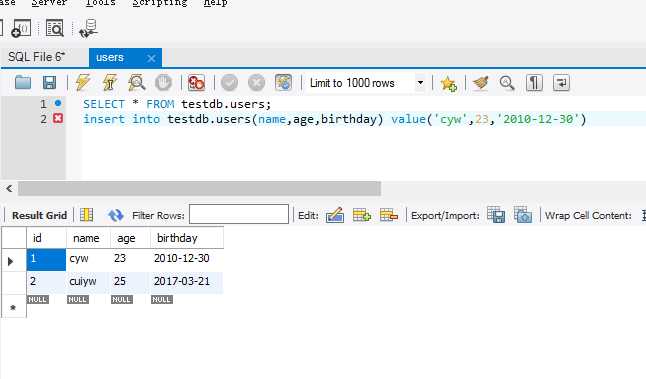646x379 pixels.
Task: Select the name cell cyw
Action: pyautogui.click(x=88, y=260)
